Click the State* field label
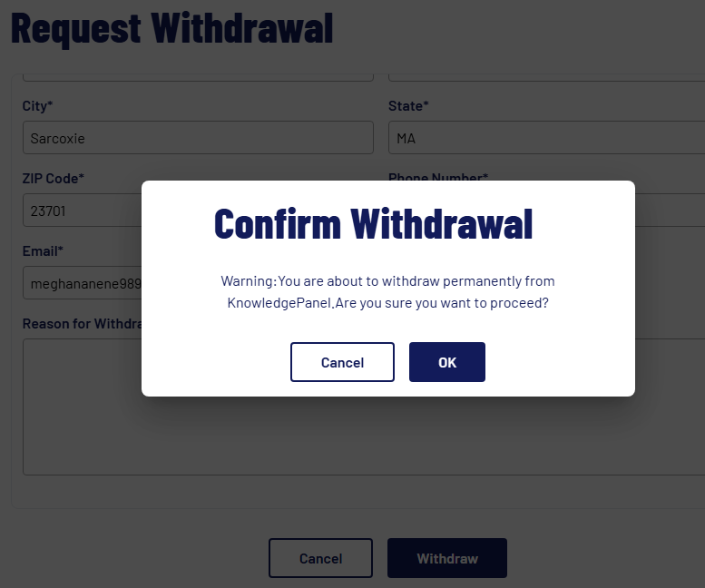Screen dimensions: 705x588 tap(408, 106)
